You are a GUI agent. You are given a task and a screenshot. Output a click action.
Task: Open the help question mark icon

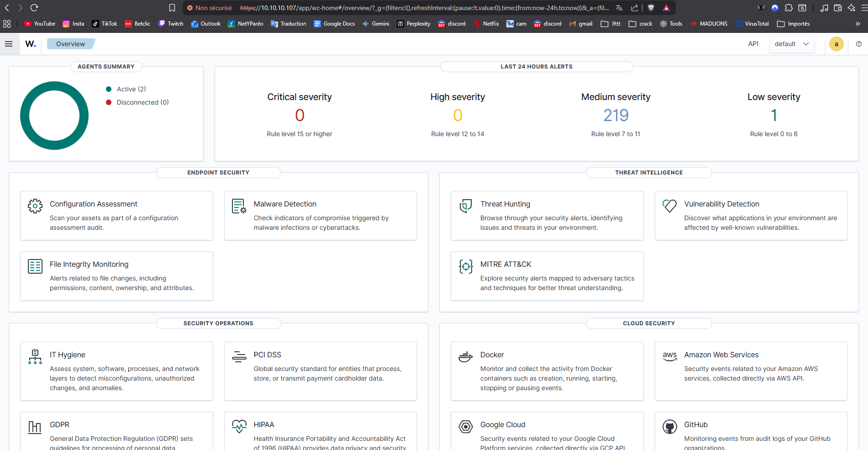[859, 44]
